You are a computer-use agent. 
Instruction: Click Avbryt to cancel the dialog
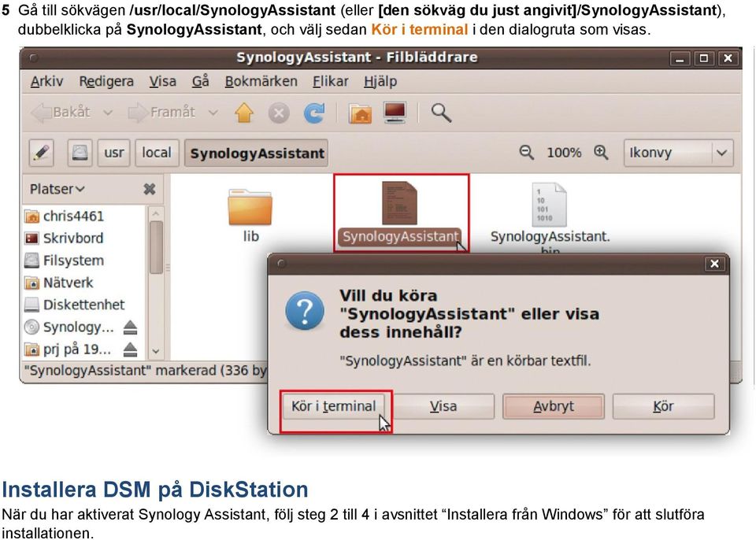point(554,406)
